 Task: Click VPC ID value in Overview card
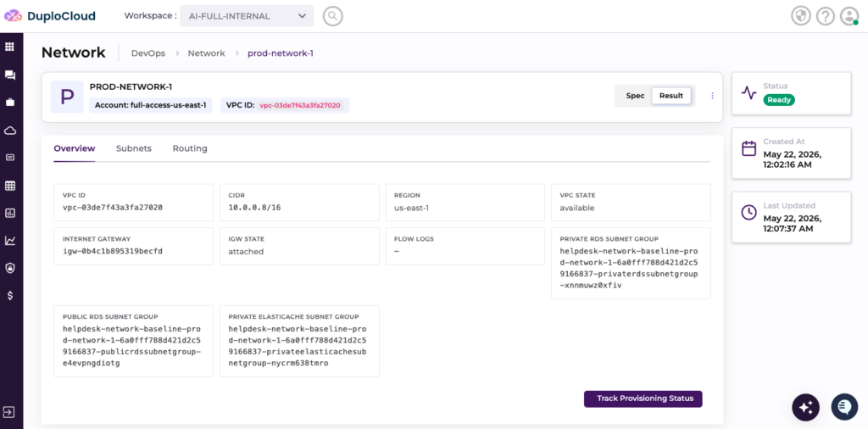coord(113,208)
